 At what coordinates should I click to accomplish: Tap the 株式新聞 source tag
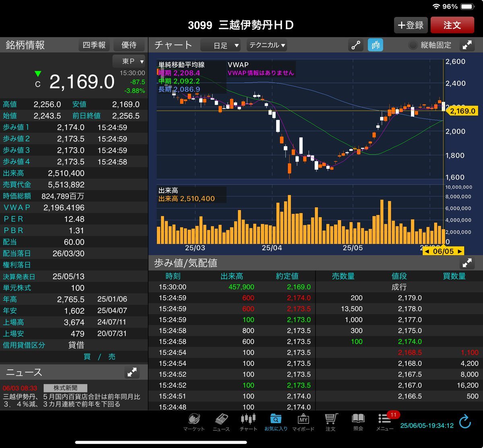(66, 388)
